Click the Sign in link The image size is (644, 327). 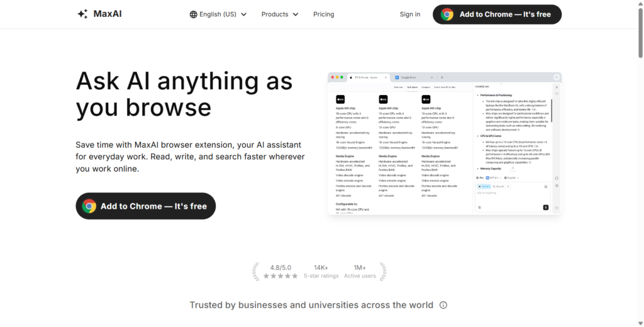[410, 14]
